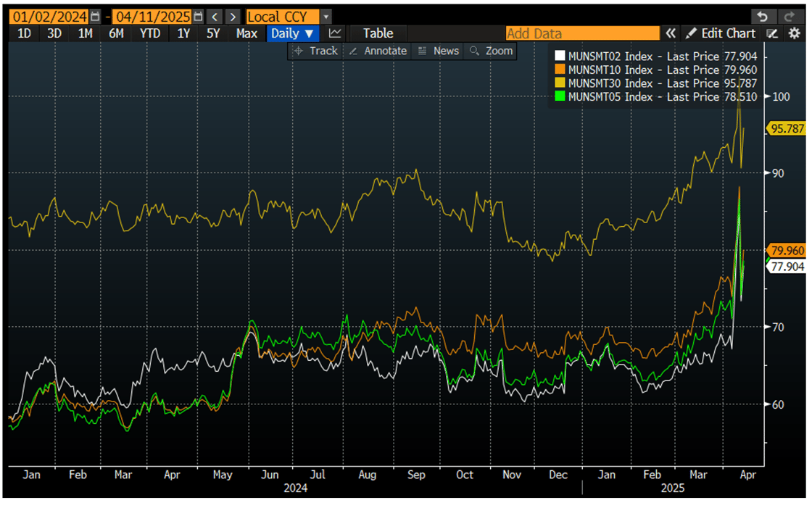The image size is (812, 508).
Task: Open the News tool on the chart
Action: pyautogui.click(x=438, y=51)
